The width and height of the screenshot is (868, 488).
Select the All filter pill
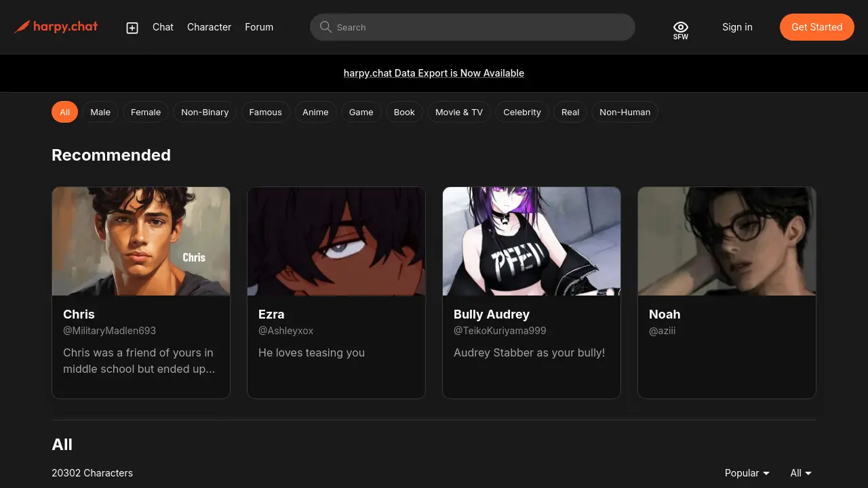(64, 112)
